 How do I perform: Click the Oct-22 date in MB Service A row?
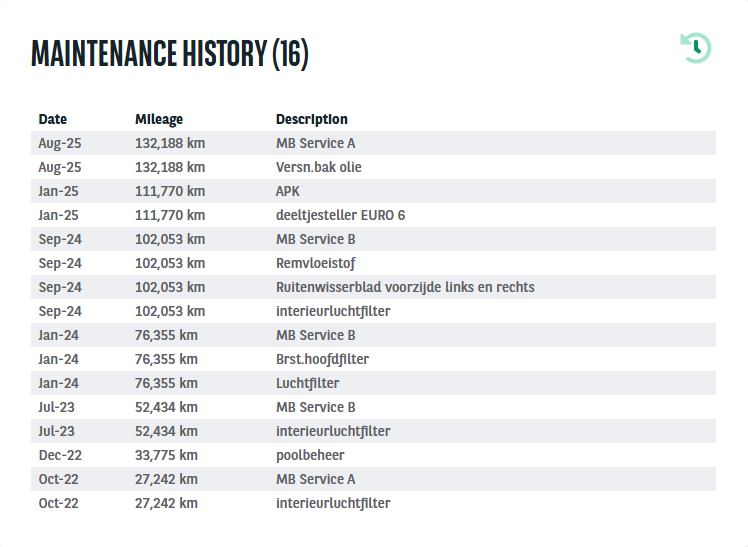58,479
